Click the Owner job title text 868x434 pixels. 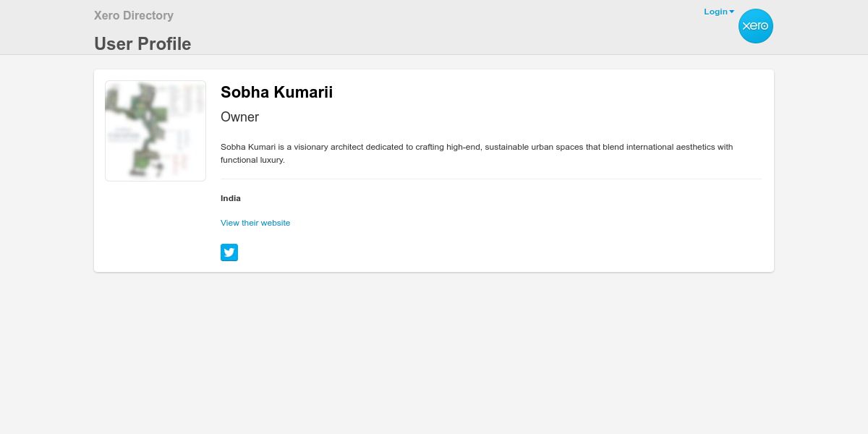click(x=239, y=117)
